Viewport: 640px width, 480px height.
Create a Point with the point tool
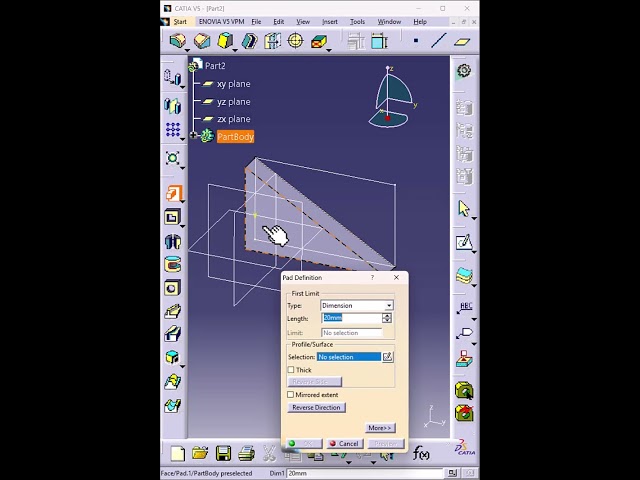416,41
